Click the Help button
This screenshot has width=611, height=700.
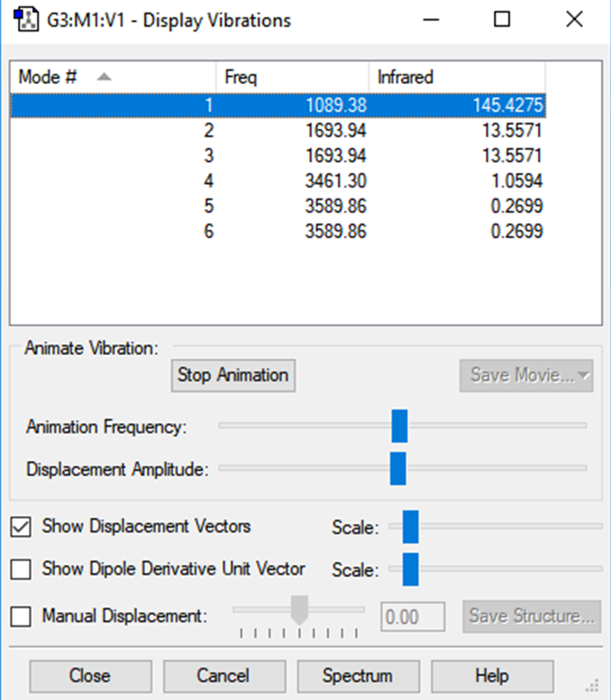492,676
